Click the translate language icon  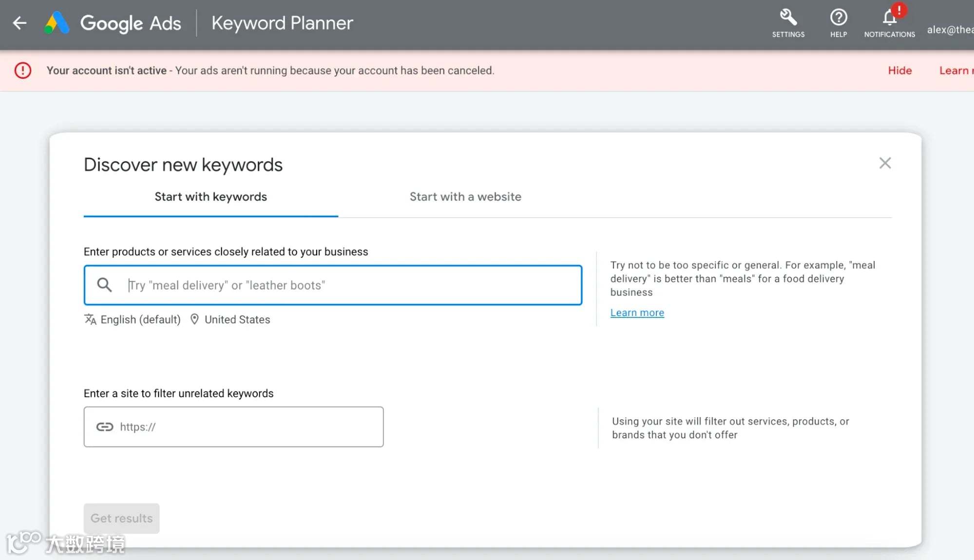click(90, 319)
